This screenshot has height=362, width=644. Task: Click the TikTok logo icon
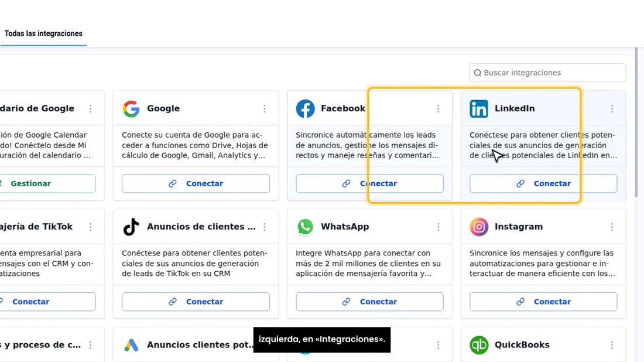tap(131, 227)
